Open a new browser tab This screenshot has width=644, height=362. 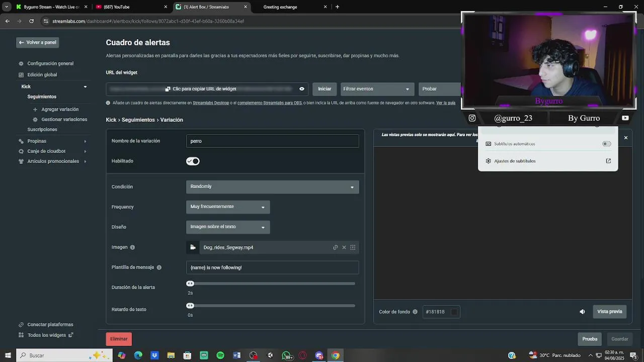pyautogui.click(x=337, y=7)
